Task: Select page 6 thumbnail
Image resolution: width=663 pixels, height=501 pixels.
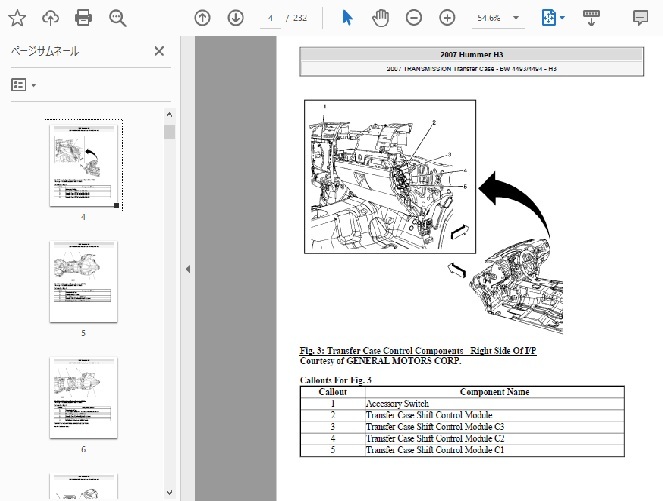Action: pyautogui.click(x=83, y=397)
